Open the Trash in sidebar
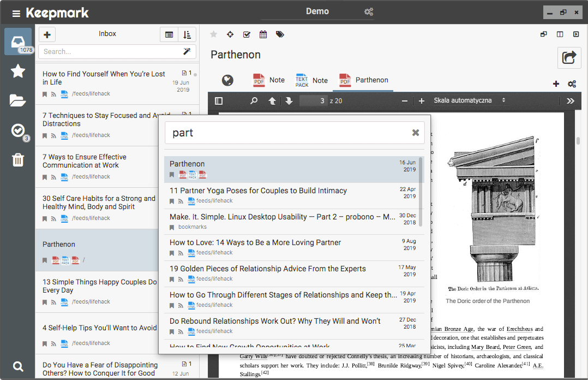Viewport: 588px width, 380px height. coord(17,160)
